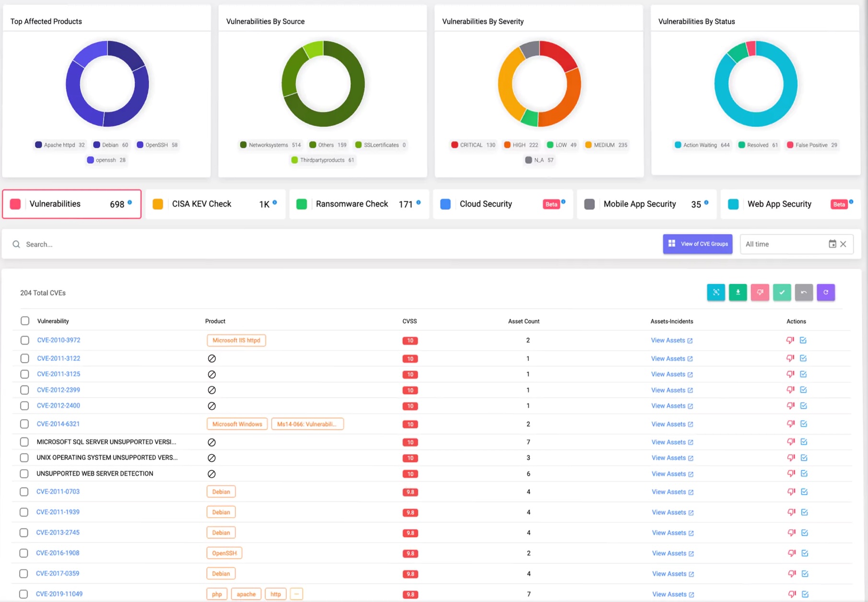Click thumbs-down icon for CVE-2011-3122
Screen dimensions: 868x602
point(790,358)
